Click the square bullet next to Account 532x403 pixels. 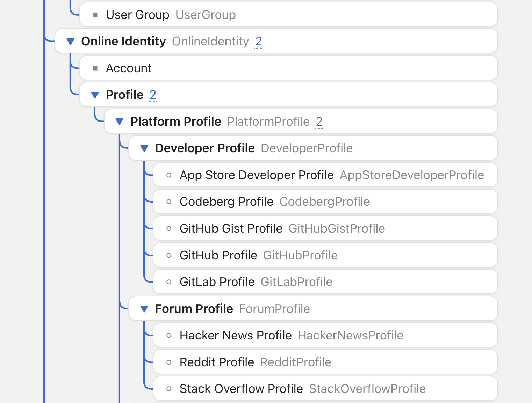(95, 68)
